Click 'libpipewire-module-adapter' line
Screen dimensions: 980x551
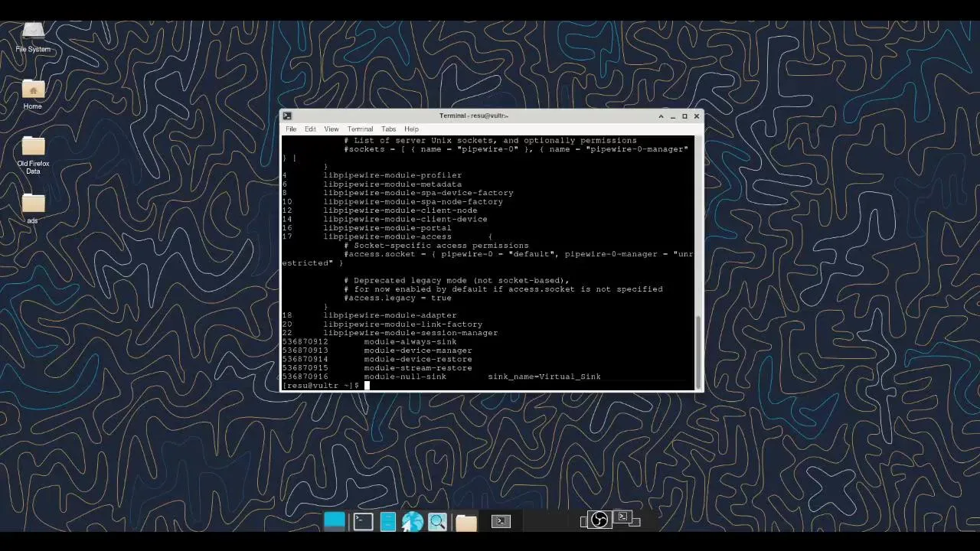390,315
